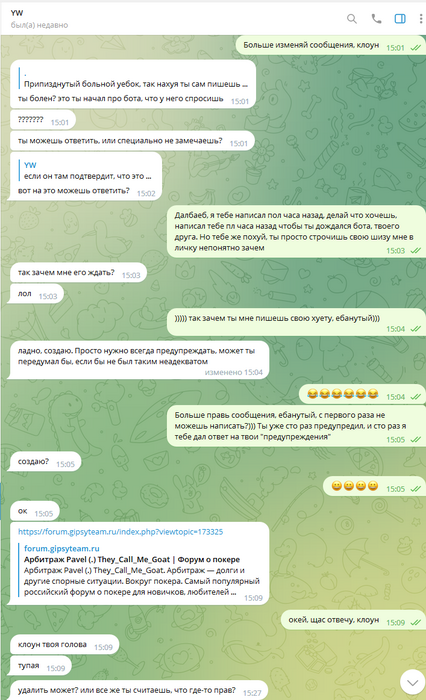Open the forum.gipsyteam.ru viewtopic link
This screenshot has height=700, width=426.
(121, 532)
